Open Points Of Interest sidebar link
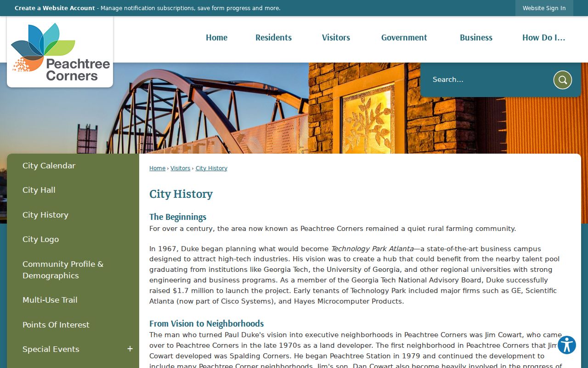The height and width of the screenshot is (368, 588). (73, 325)
